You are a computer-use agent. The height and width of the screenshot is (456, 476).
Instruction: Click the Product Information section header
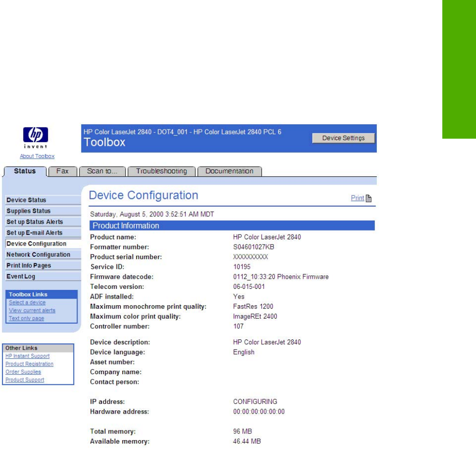232,226
